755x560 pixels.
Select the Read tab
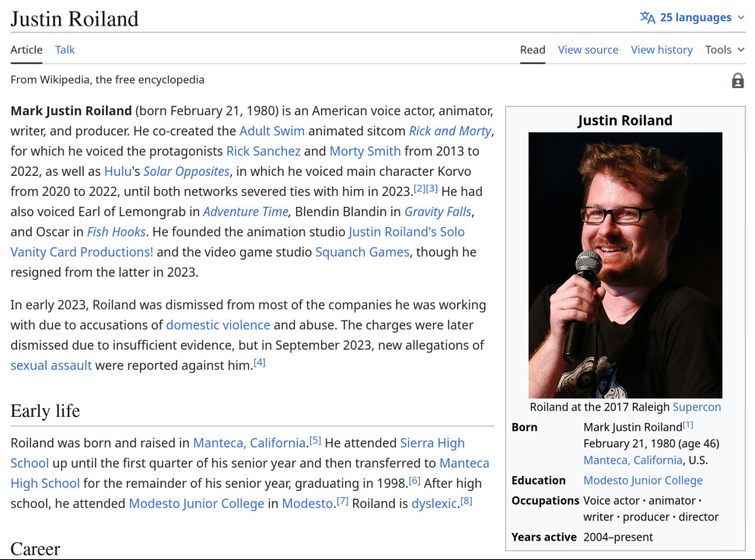(x=533, y=50)
